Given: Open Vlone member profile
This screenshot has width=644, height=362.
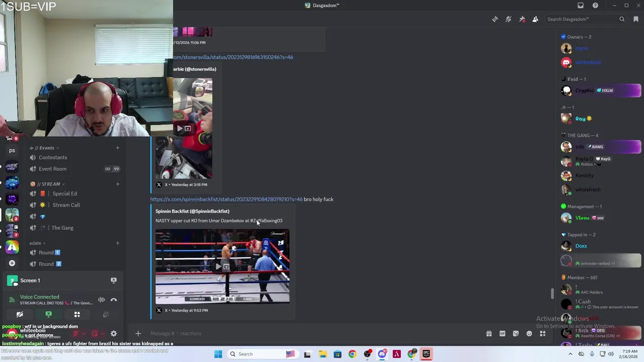Looking at the screenshot, I should (x=582, y=218).
